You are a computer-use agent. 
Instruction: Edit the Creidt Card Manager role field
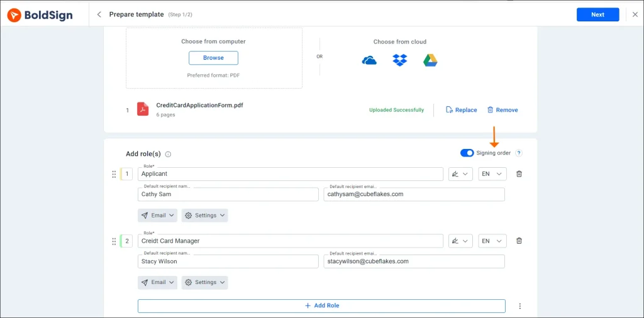pyautogui.click(x=291, y=241)
